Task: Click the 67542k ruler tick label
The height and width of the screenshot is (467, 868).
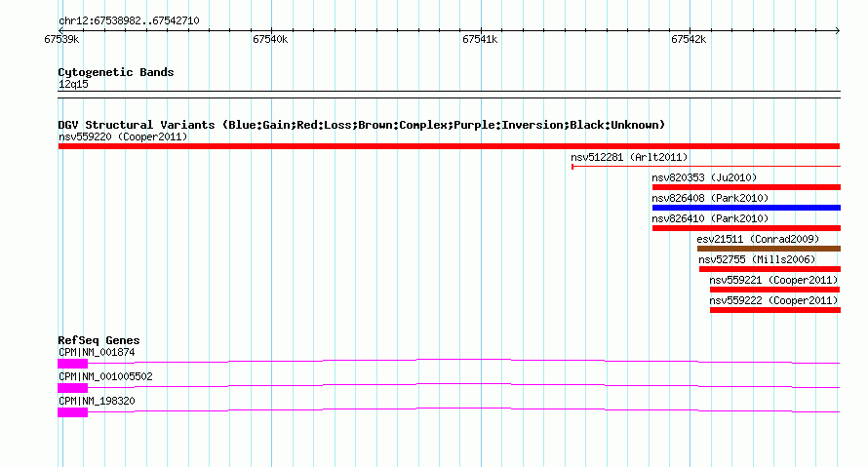Action: [689, 39]
